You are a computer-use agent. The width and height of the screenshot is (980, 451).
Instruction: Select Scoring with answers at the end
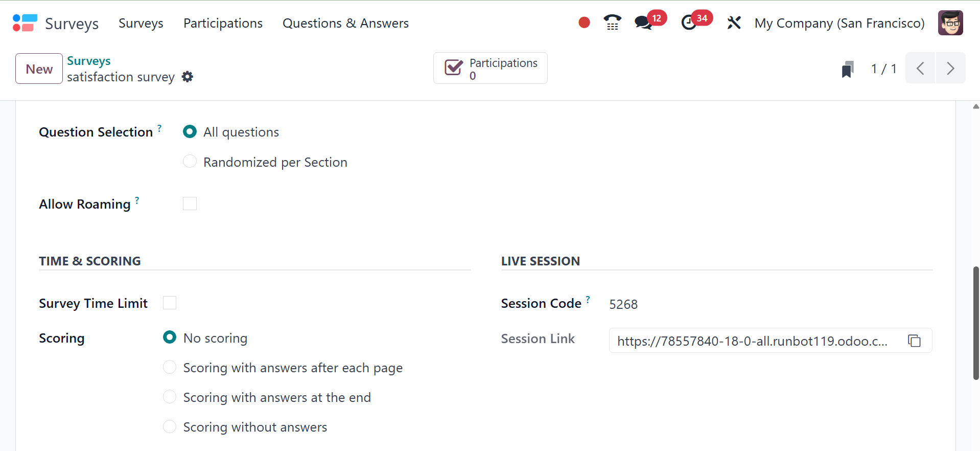coord(170,397)
